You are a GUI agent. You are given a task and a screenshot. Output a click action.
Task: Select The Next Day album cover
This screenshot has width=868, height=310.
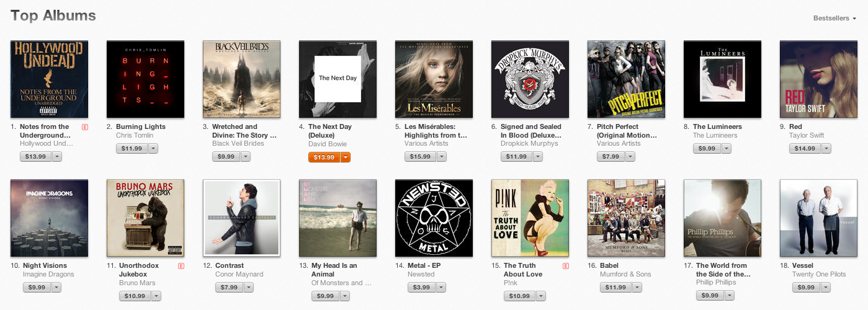click(338, 79)
